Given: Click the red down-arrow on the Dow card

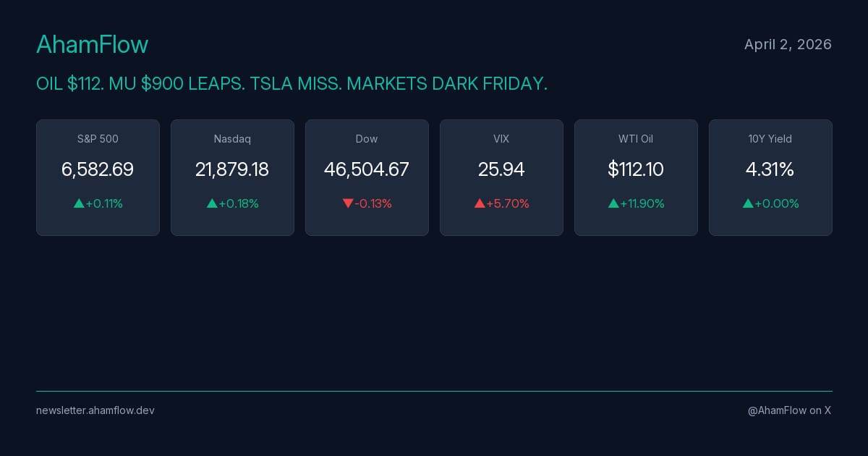Looking at the screenshot, I should 348,203.
